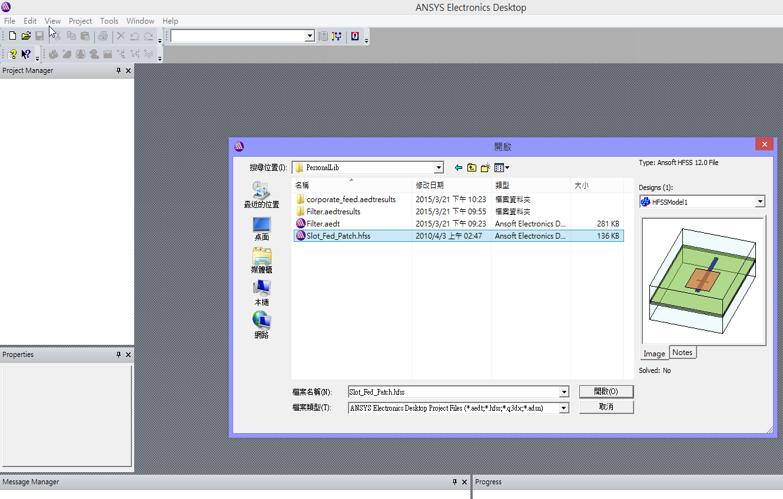Open the File menu
The image size is (783, 499).
[x=9, y=21]
